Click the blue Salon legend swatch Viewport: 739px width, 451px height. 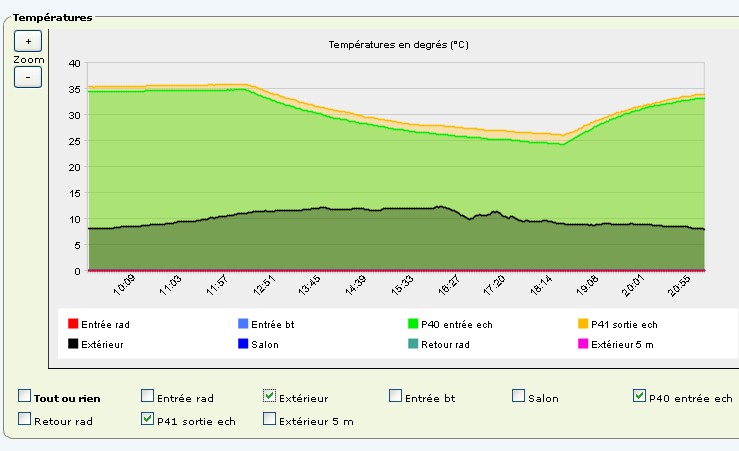point(242,344)
